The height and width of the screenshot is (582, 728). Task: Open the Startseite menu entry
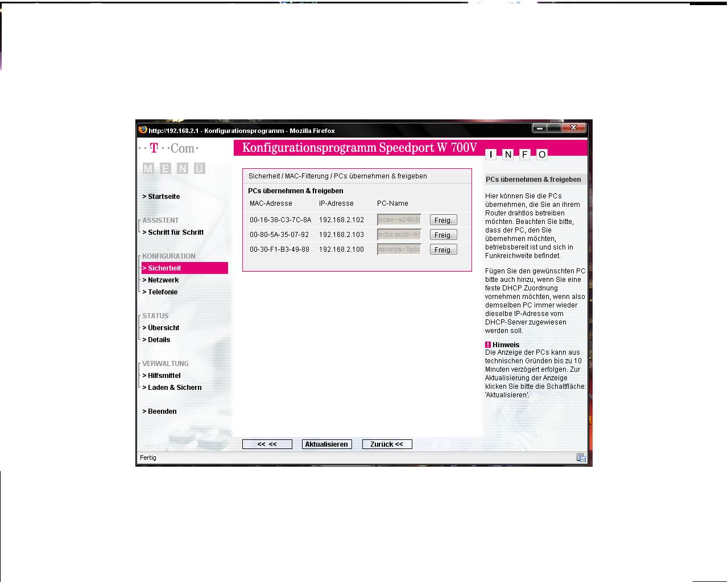tap(161, 196)
